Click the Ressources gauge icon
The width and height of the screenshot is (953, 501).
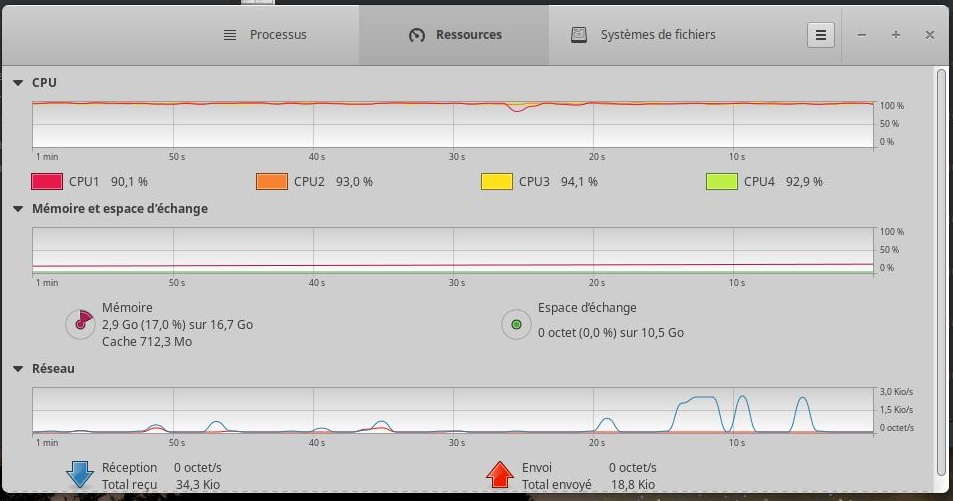416,35
